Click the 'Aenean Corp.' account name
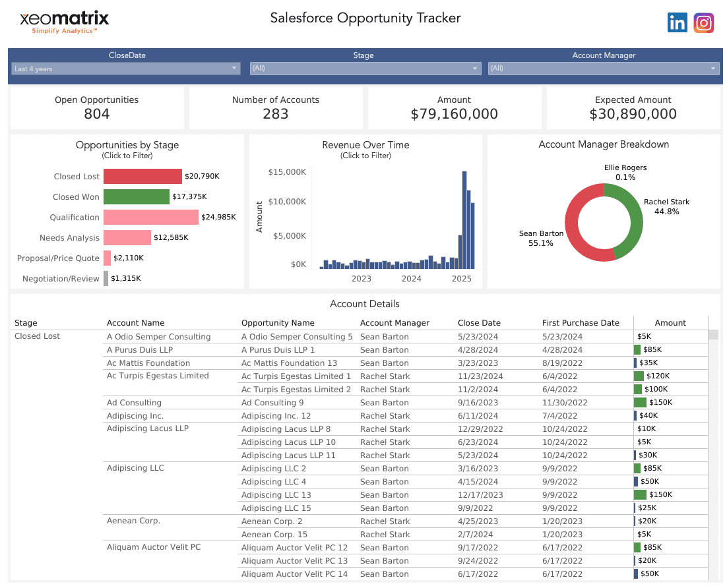 [133, 520]
